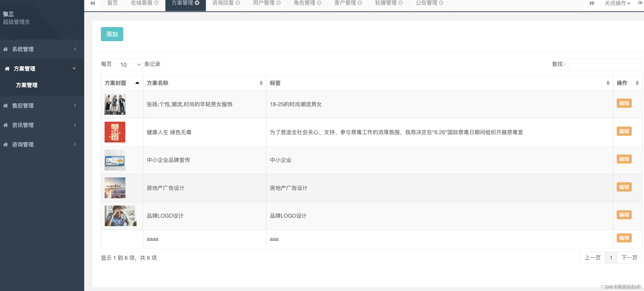Open the 关闭操作 dropdown menu
This screenshot has width=644, height=291.
[617, 3]
